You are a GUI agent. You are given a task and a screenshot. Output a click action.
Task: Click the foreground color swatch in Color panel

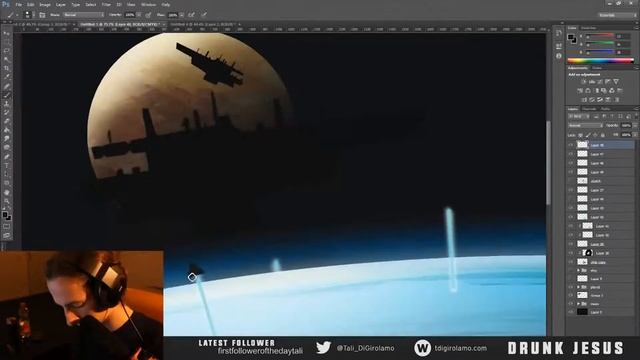571,38
